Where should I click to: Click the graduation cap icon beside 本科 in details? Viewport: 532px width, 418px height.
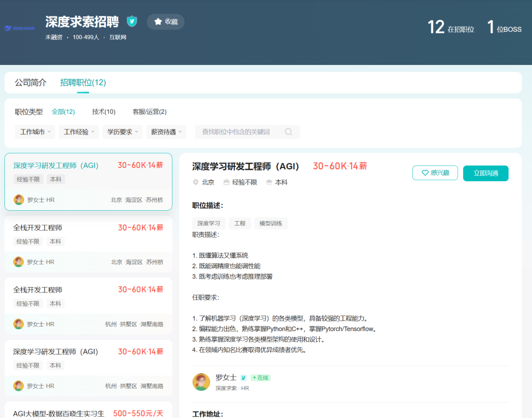click(x=269, y=182)
